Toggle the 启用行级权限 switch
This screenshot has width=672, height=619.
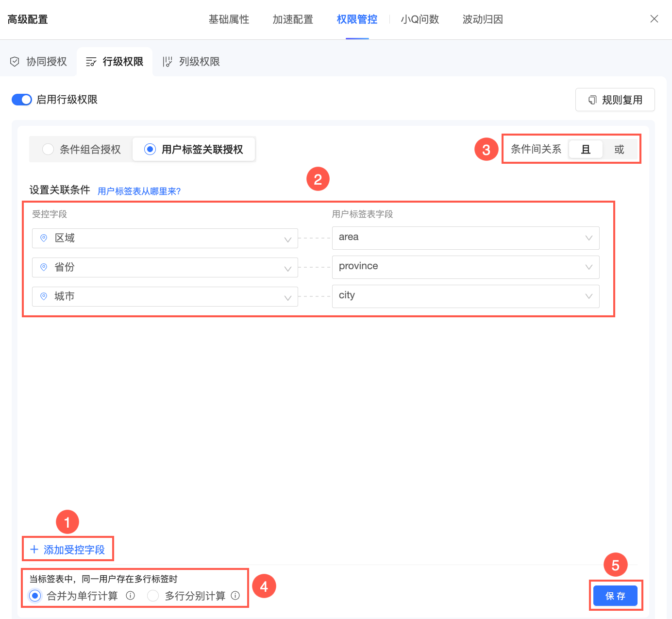point(22,100)
